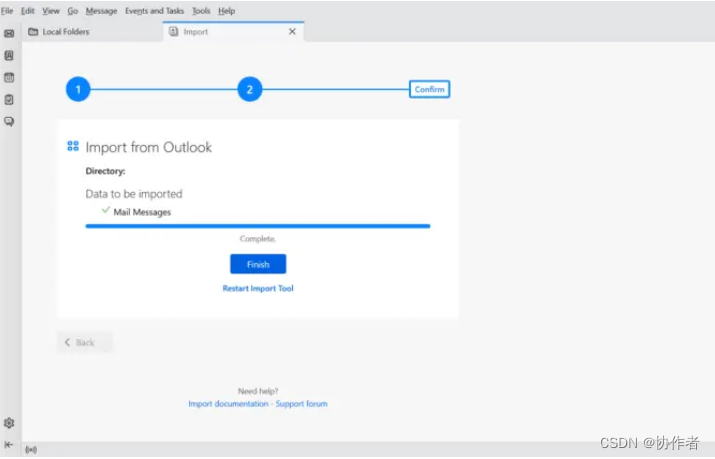The image size is (715, 459).
Task: Click the folder icon on Local Folders tab
Action: point(33,32)
